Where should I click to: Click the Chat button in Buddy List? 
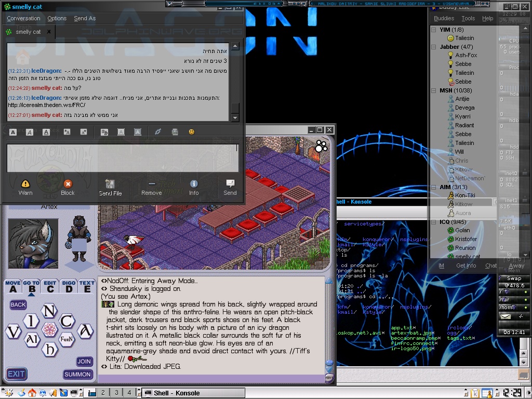[x=490, y=265]
